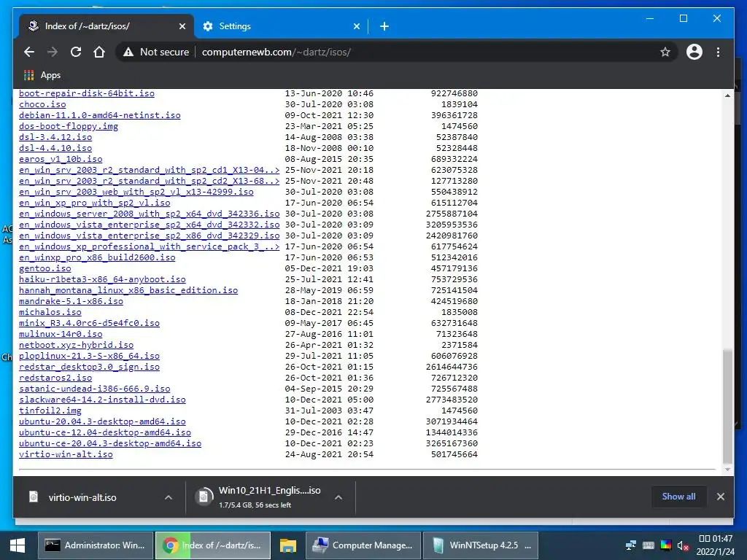Screen dimensions: 747x560
Task: Click the Not secure warning icon
Action: [x=128, y=52]
